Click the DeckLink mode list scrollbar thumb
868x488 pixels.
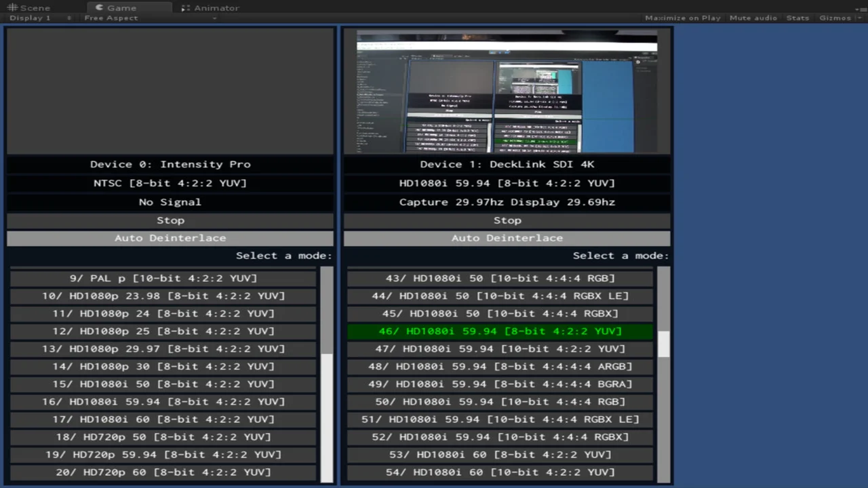pos(663,344)
